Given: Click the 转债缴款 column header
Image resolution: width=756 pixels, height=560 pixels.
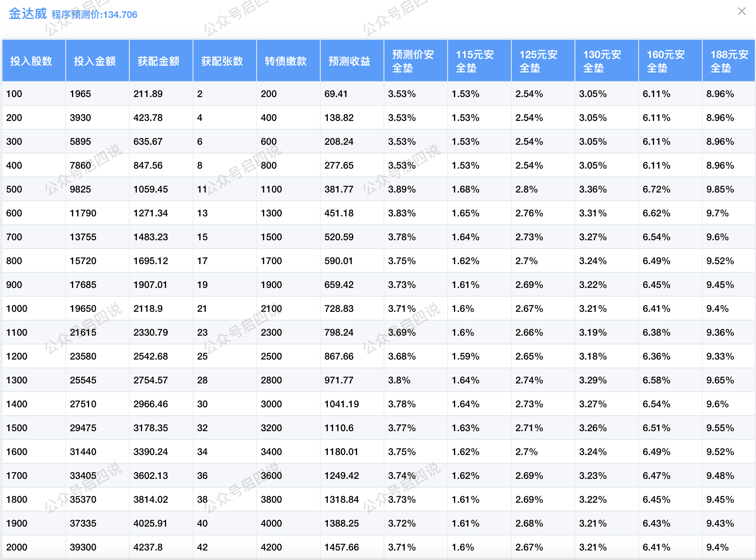Looking at the screenshot, I should pos(286,61).
